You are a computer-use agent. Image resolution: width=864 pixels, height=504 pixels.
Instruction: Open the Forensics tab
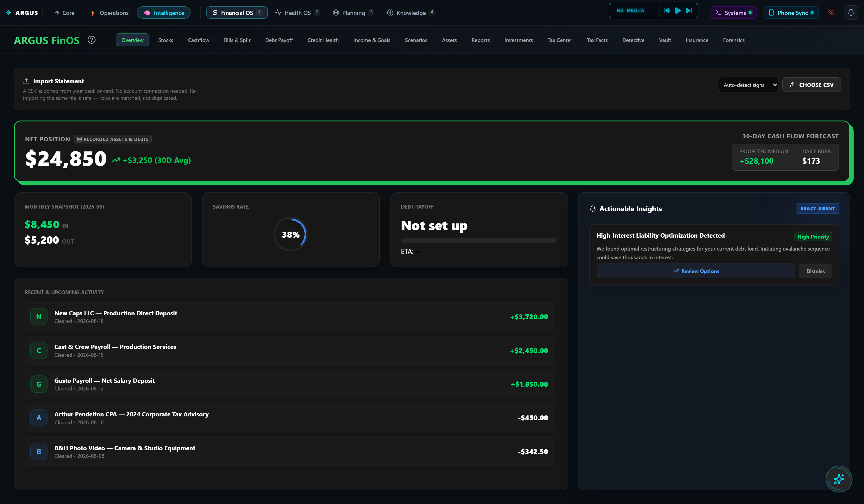point(734,40)
